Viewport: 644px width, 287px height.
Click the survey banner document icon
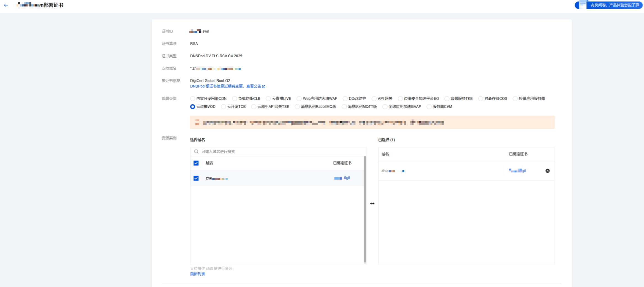pyautogui.click(x=582, y=5)
